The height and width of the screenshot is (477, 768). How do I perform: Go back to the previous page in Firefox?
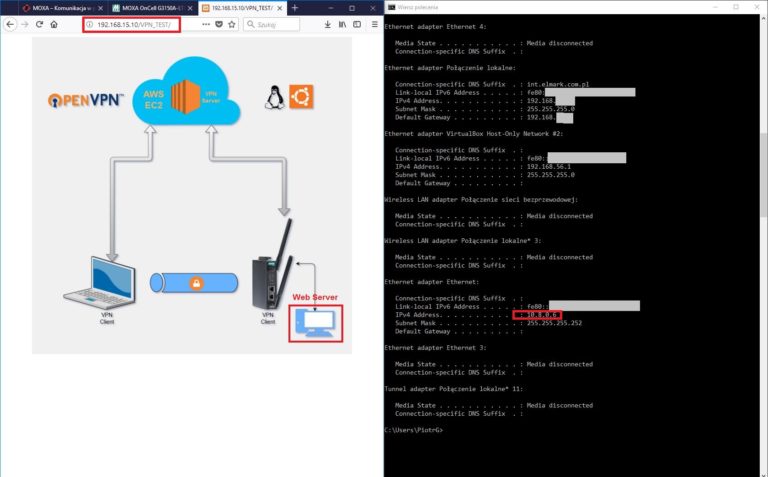[10, 24]
